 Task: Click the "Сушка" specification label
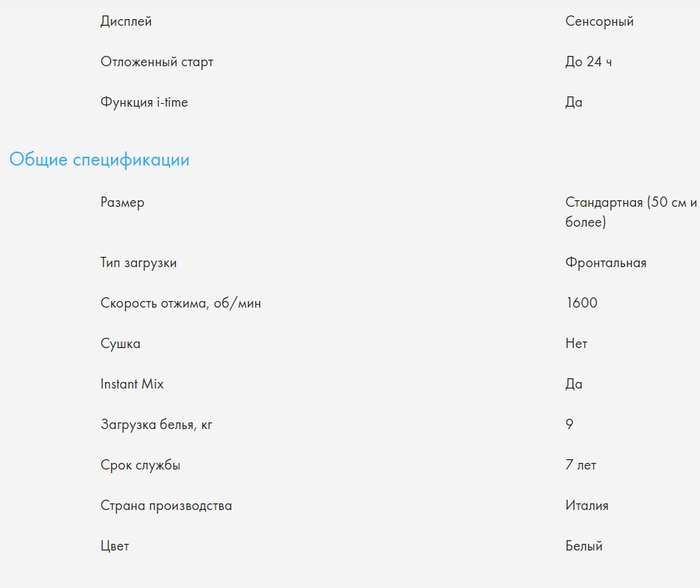(x=120, y=344)
